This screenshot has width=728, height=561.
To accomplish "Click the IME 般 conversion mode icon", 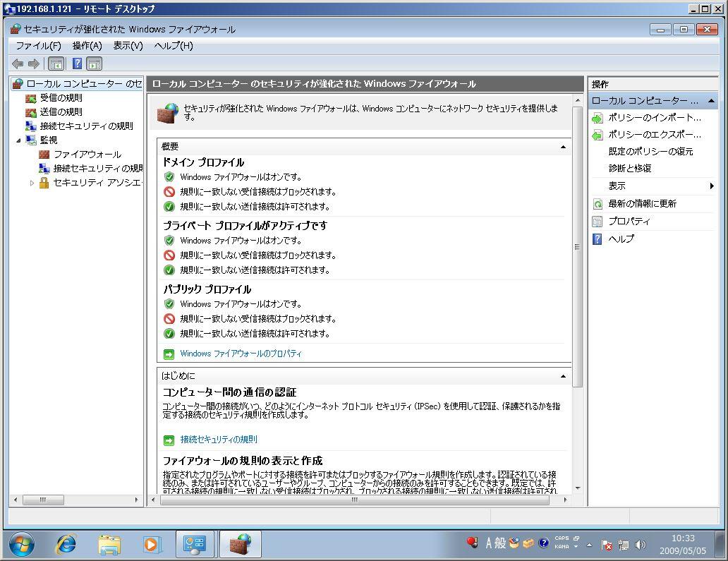I will 500,543.
